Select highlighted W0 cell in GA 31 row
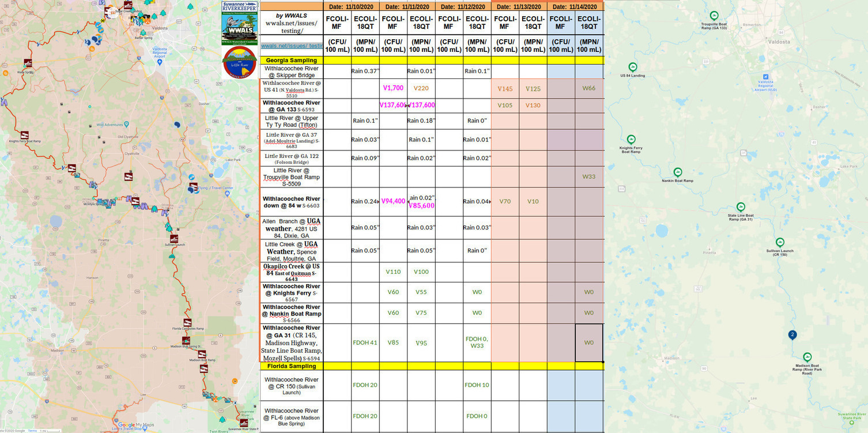 click(589, 342)
